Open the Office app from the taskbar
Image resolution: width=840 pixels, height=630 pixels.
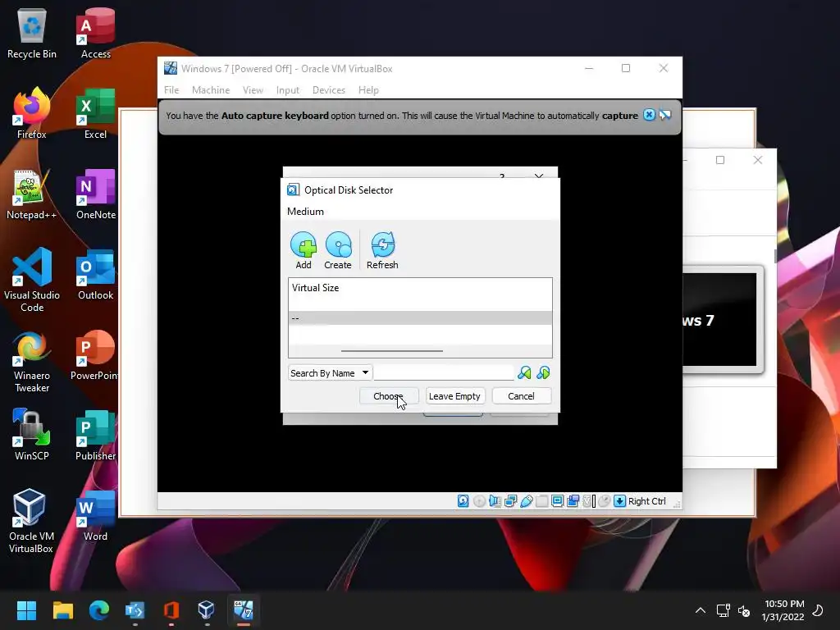171,610
